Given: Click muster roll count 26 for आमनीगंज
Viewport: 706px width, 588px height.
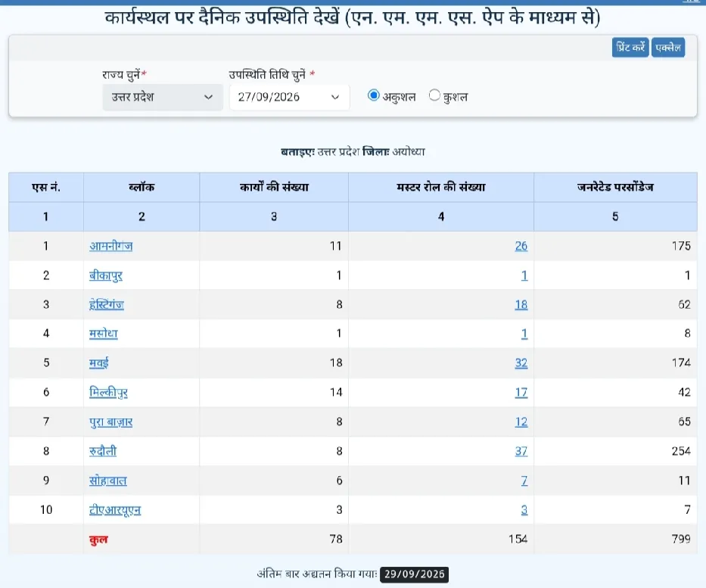Looking at the screenshot, I should click(x=521, y=246).
